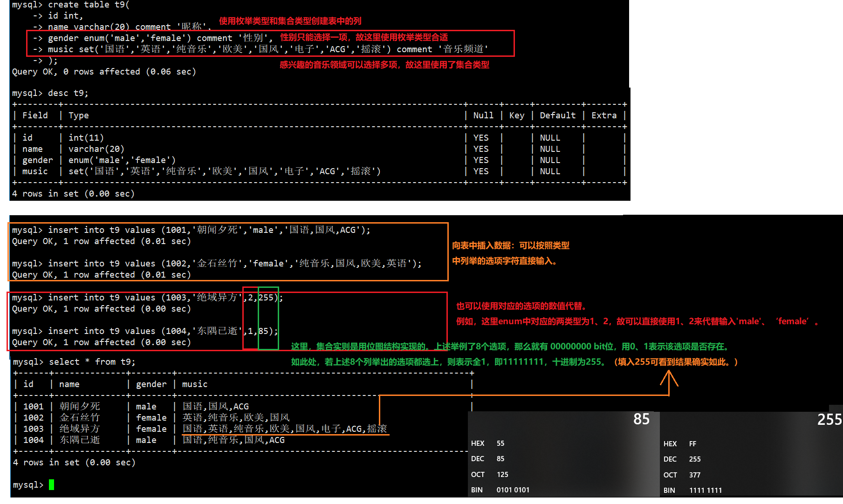Click the 'select * from t9;' command

pos(74,362)
